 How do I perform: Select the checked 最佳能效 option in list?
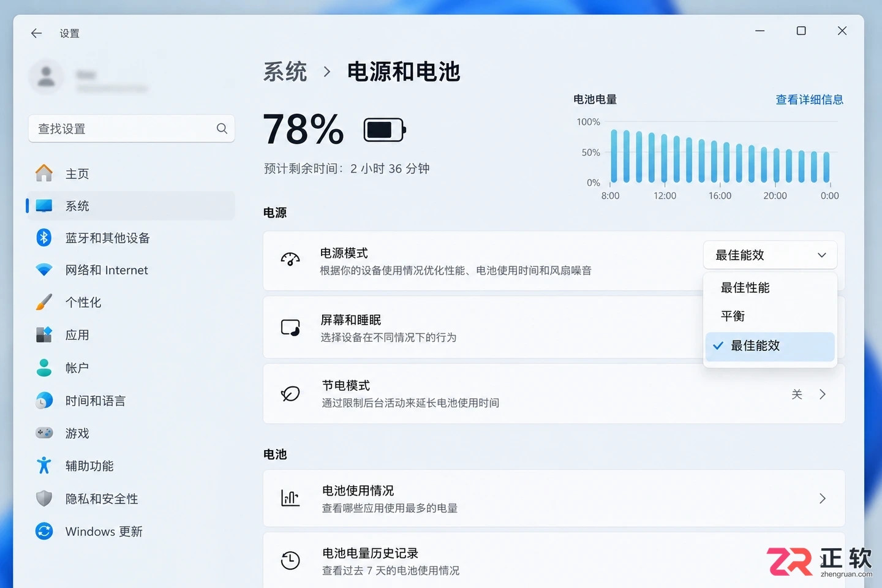[x=770, y=346]
